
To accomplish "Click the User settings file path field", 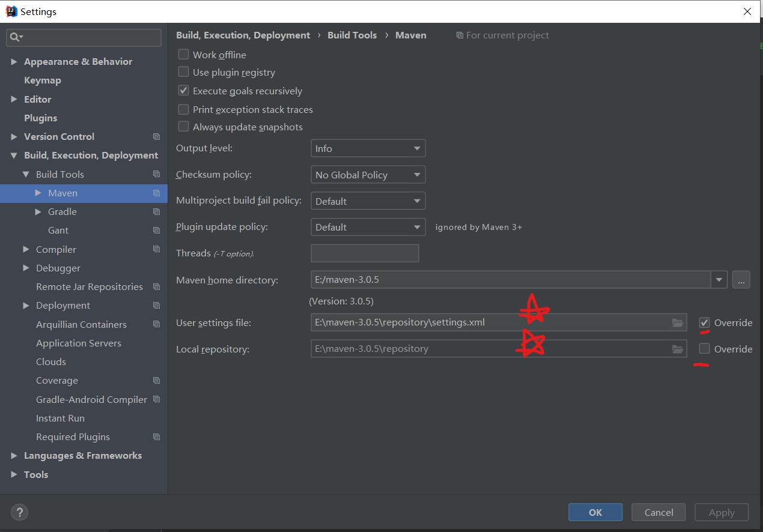I will pos(499,323).
